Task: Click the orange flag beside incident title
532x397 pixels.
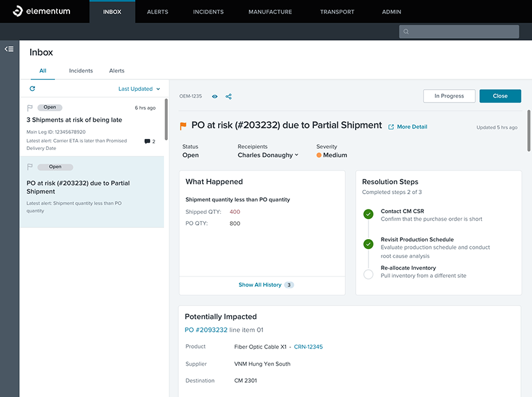Action: (x=183, y=126)
